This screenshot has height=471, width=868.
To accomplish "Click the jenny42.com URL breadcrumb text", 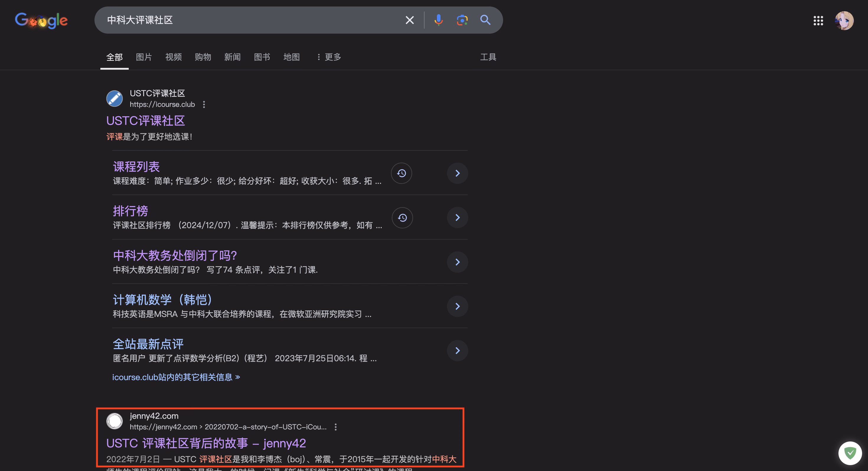I will pyautogui.click(x=228, y=427).
